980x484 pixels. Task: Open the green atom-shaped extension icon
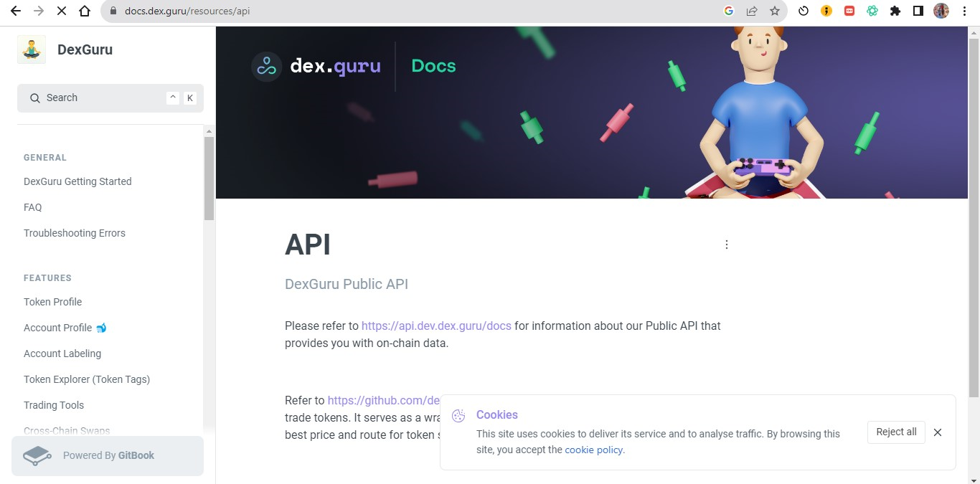(x=872, y=11)
